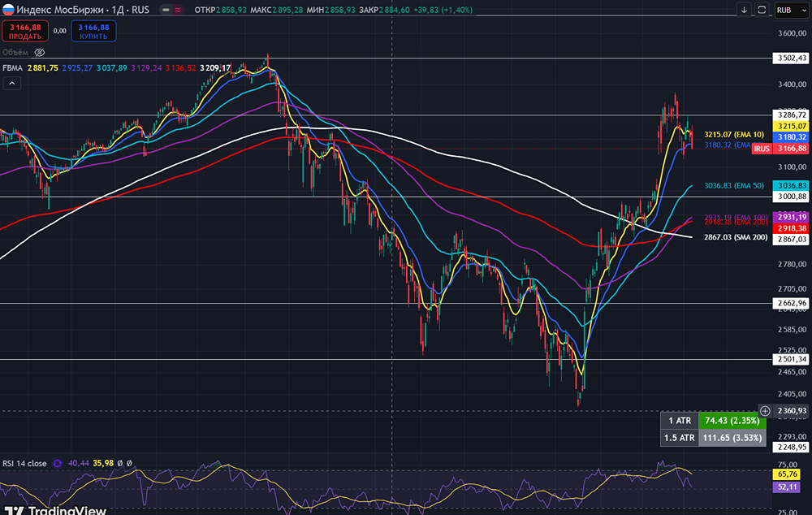Click the plus icon on the price axis
Screen dimensions: 812x515
pyautogui.click(x=765, y=411)
